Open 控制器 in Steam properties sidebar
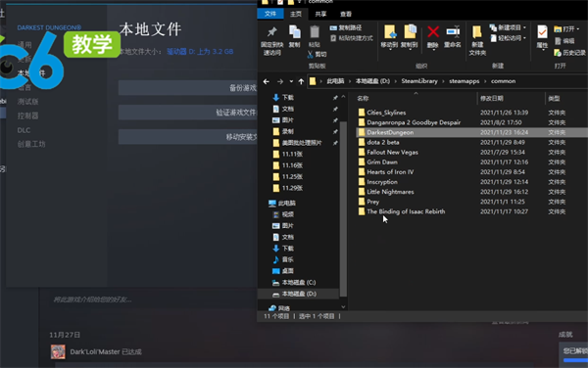588x368 pixels. point(27,115)
